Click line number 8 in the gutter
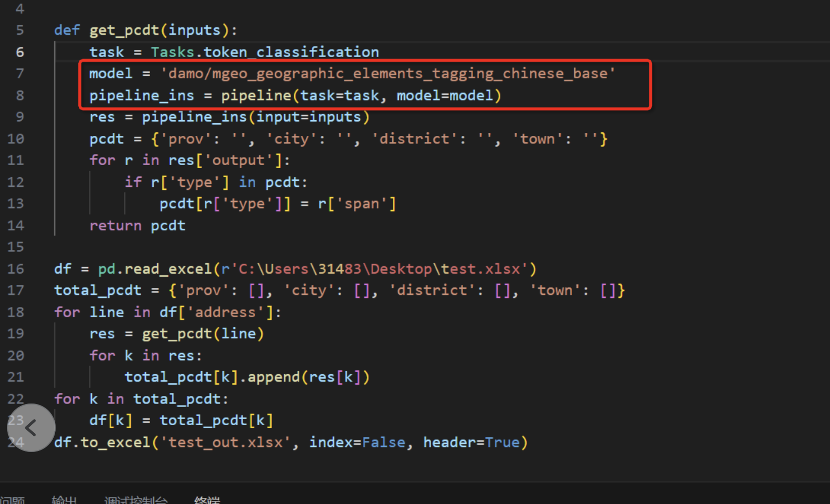The height and width of the screenshot is (504, 830). tap(20, 95)
